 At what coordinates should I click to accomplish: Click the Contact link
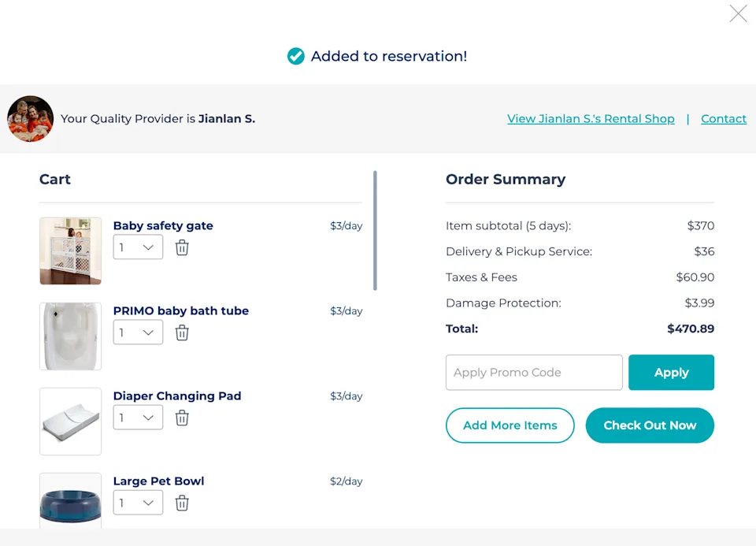pyautogui.click(x=724, y=119)
